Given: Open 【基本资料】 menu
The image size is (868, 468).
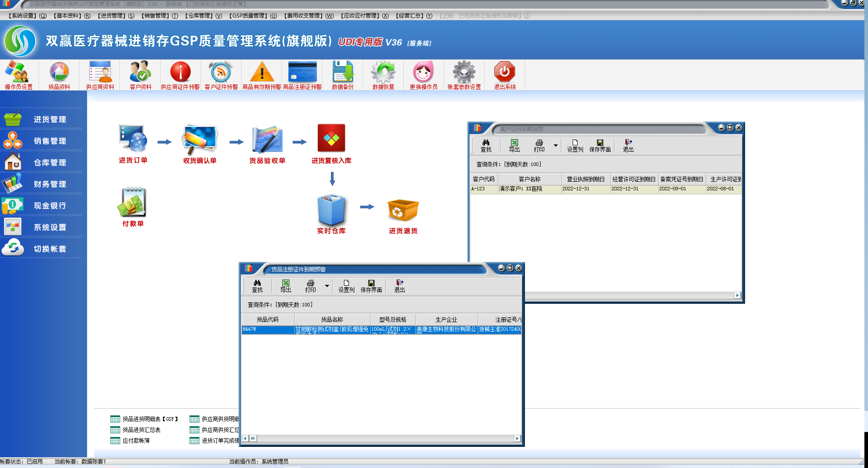Looking at the screenshot, I should (72, 16).
